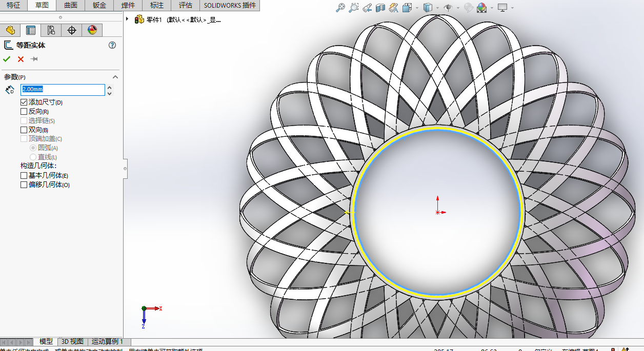This screenshot has width=644, height=351.
Task: Open the DimXpertManager crosshair tab
Action: click(x=72, y=30)
